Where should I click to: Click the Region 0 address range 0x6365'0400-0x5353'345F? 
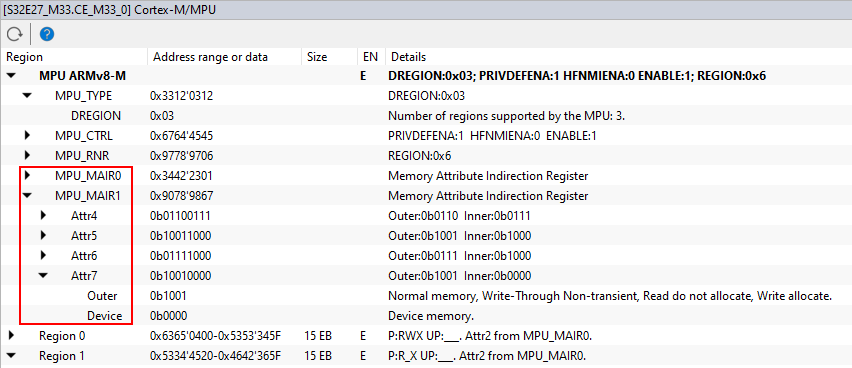215,336
